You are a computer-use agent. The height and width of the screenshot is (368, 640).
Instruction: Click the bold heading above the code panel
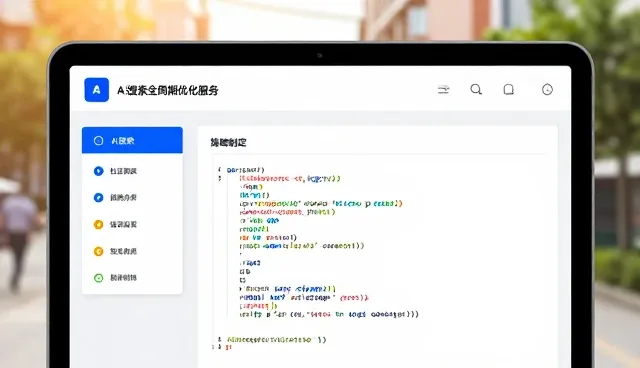[x=229, y=142]
